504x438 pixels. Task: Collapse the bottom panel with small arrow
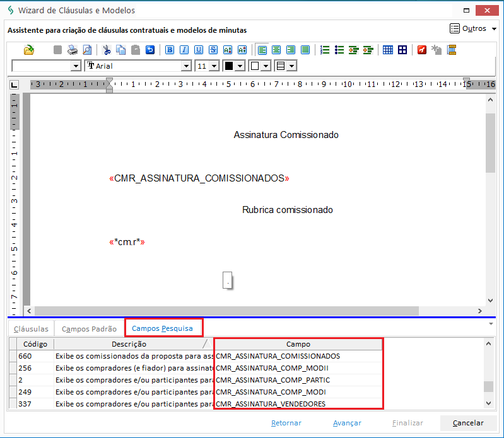[491, 324]
